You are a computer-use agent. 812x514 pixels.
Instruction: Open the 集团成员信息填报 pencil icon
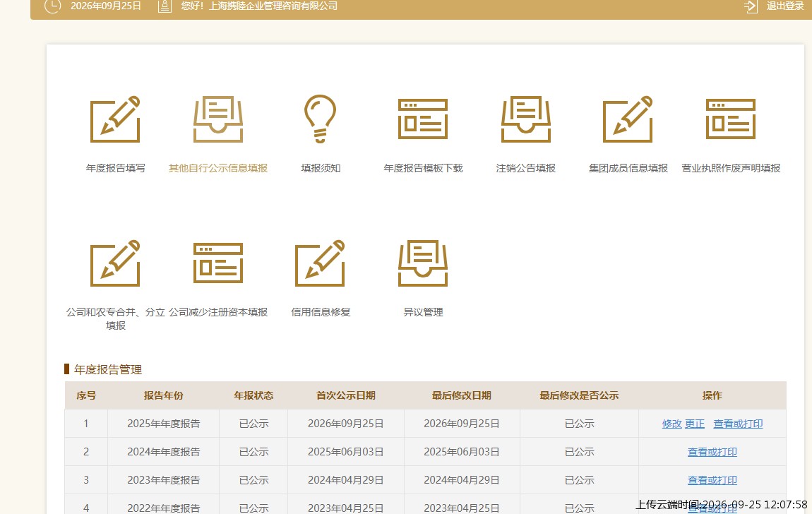click(628, 119)
